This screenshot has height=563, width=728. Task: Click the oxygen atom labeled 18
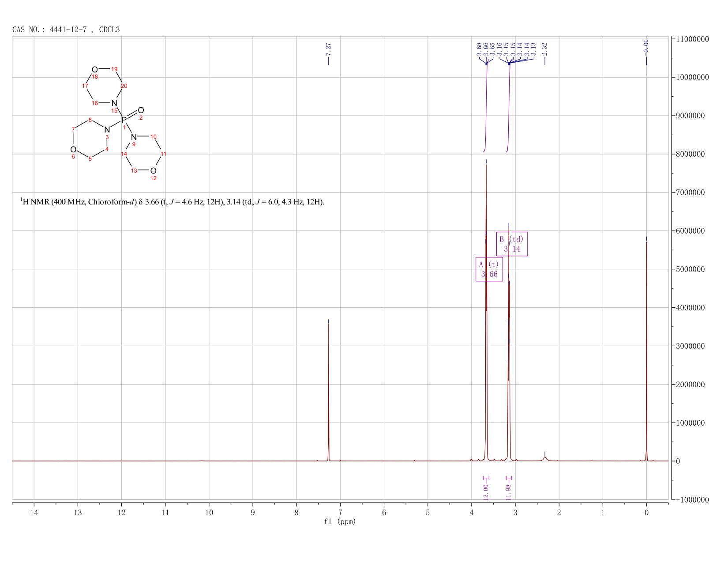click(x=94, y=69)
